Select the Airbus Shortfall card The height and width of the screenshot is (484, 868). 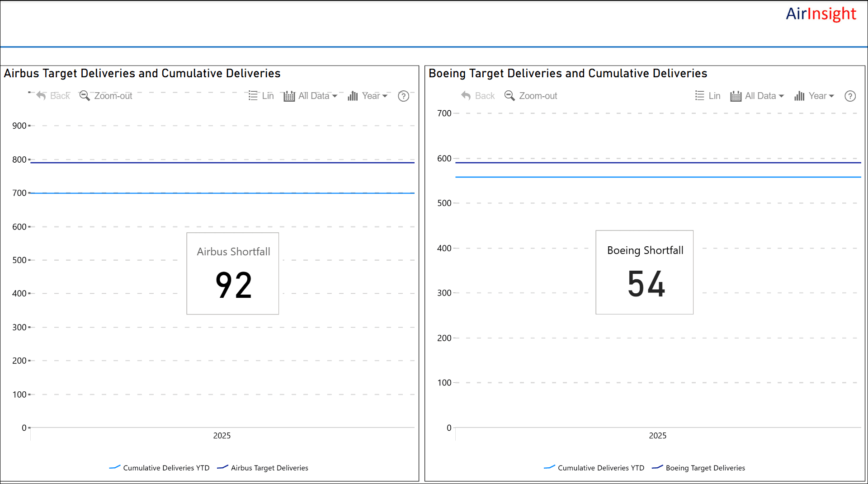[x=233, y=273]
